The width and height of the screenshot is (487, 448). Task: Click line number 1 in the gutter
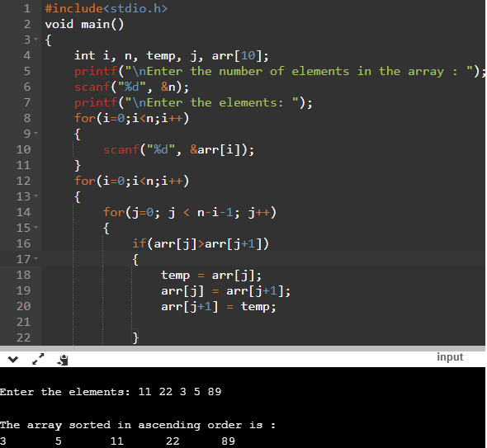(27, 8)
